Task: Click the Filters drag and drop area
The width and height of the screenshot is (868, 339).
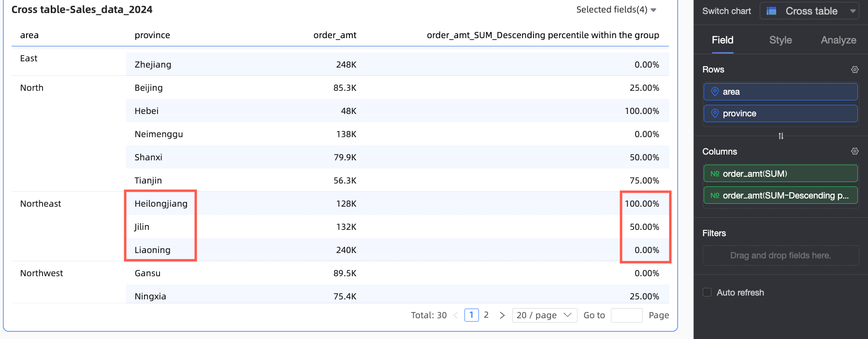Action: [781, 255]
